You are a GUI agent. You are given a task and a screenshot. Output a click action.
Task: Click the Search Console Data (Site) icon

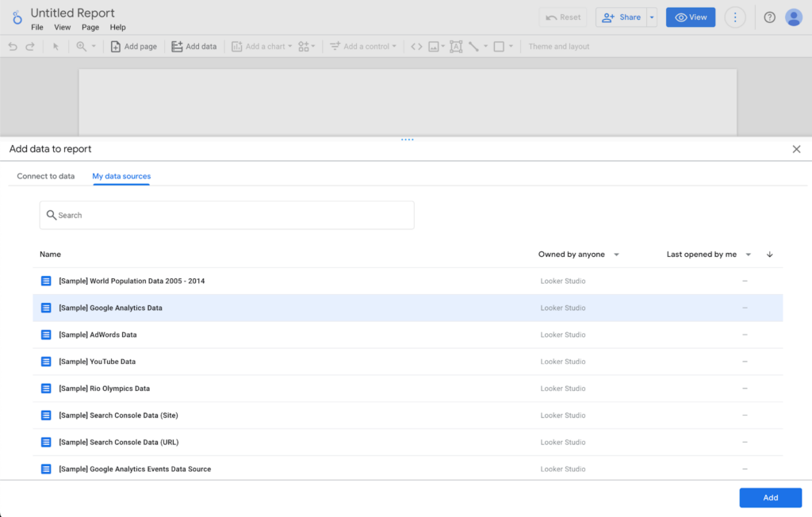tap(46, 416)
